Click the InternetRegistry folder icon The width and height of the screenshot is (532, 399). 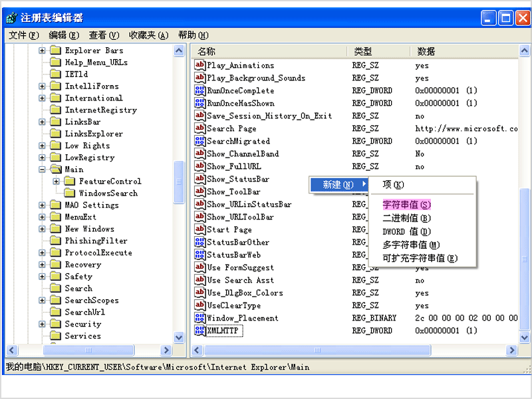(55, 110)
